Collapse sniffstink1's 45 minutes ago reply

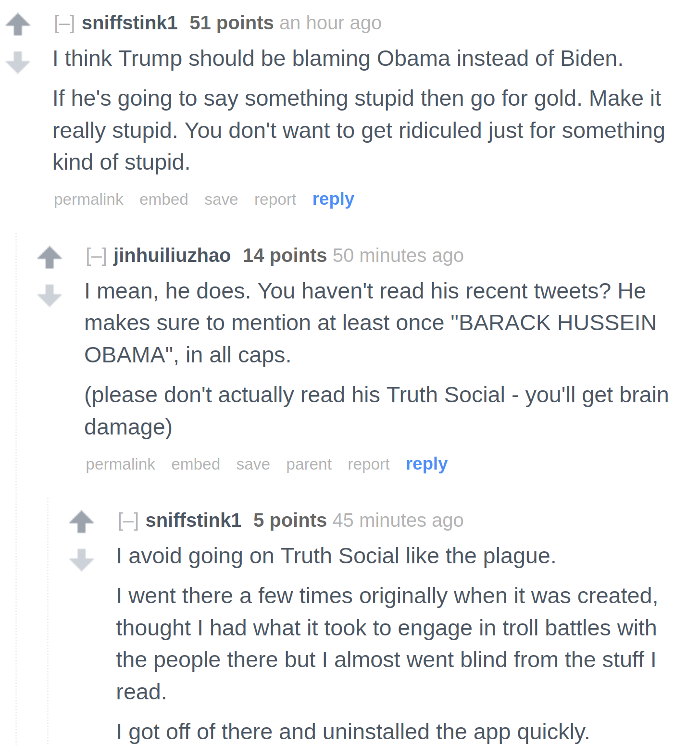tap(128, 521)
